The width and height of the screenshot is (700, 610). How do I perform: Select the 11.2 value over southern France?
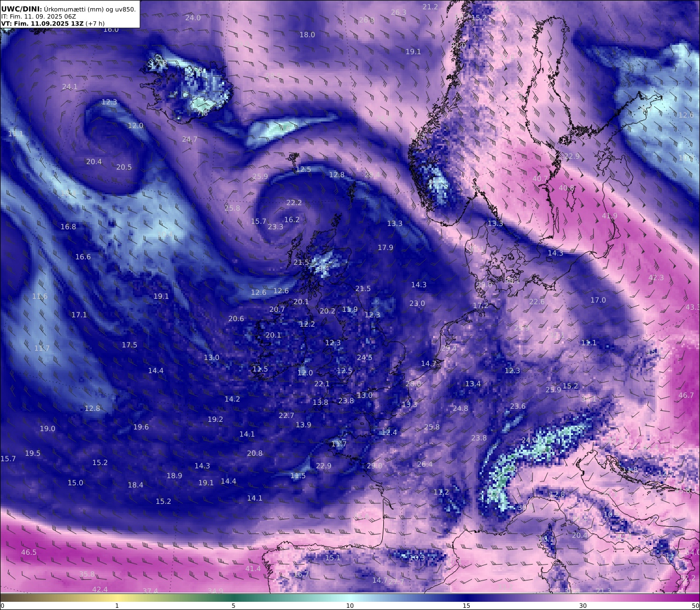(x=441, y=492)
